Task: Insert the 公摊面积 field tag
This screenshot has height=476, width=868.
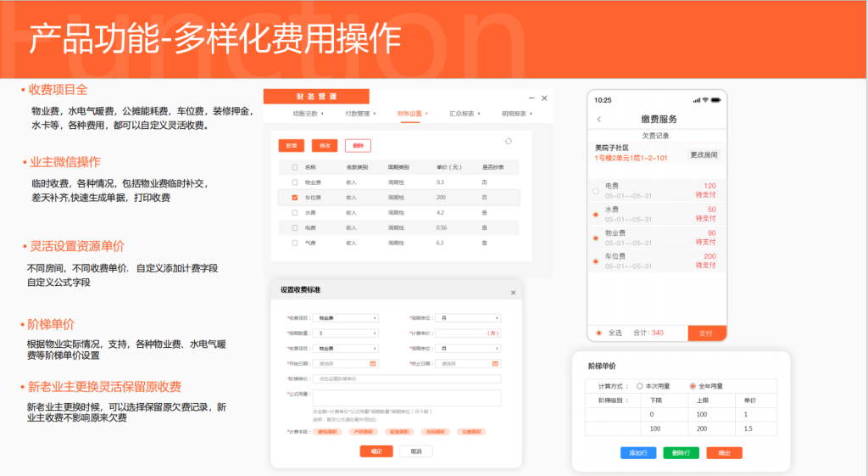Action: pyautogui.click(x=471, y=432)
